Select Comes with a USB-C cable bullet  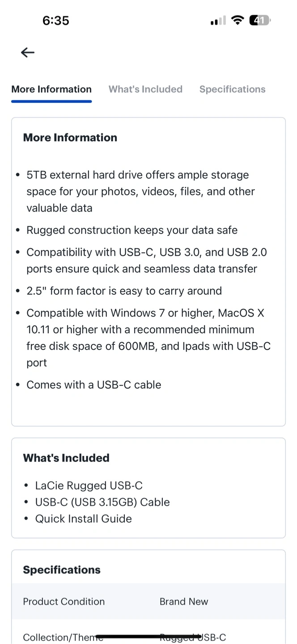point(93,385)
